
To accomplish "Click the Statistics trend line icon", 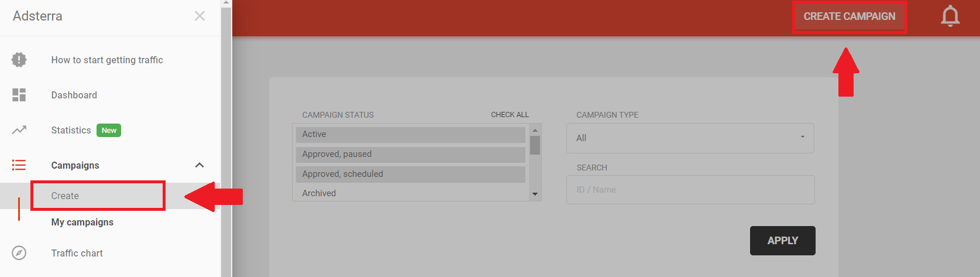I will pos(19,130).
